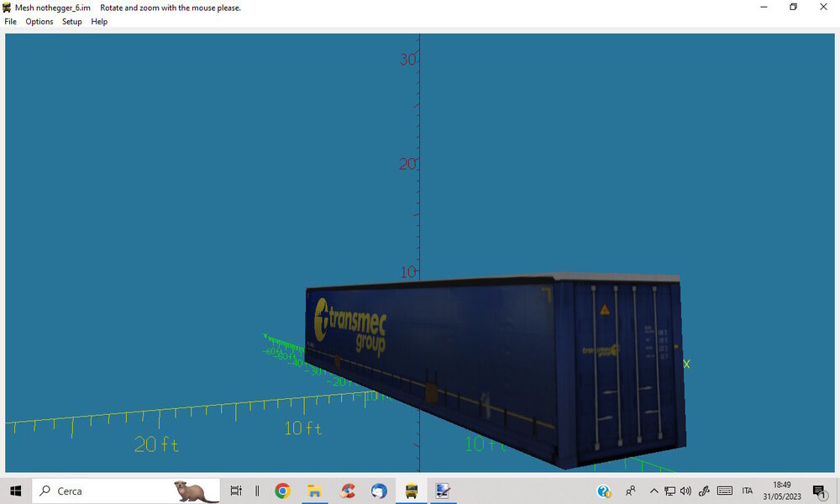Open CCleaner from the taskbar
840x504 pixels.
348,491
